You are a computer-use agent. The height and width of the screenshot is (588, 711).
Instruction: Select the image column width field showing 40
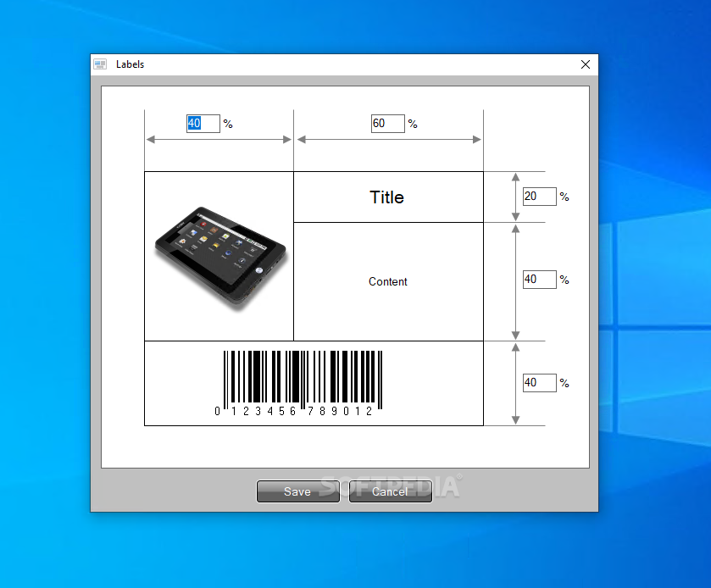pos(203,124)
